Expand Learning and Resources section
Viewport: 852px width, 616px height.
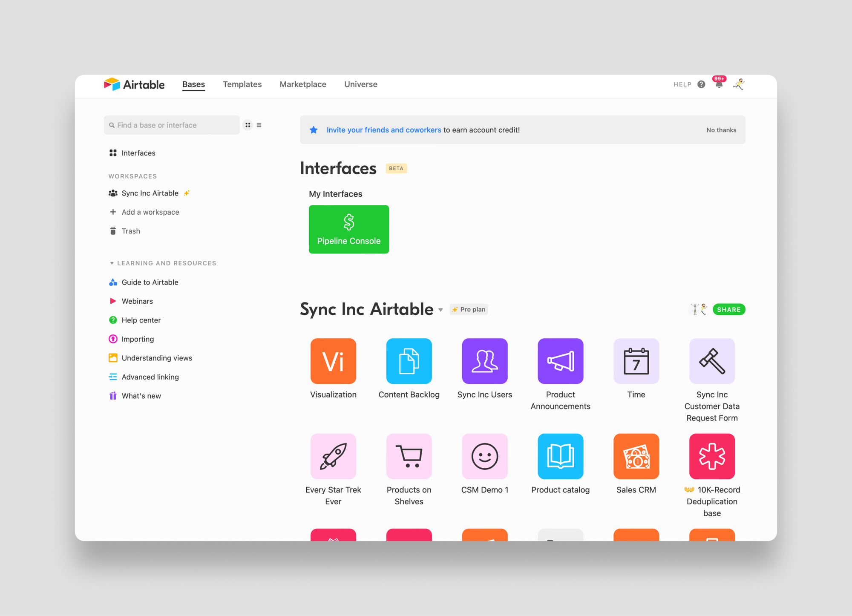pos(111,263)
